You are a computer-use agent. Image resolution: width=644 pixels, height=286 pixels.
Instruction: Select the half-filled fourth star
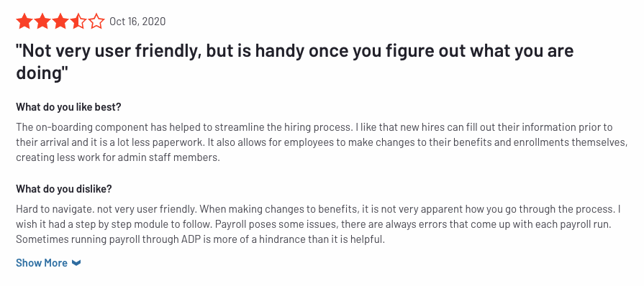(x=78, y=22)
